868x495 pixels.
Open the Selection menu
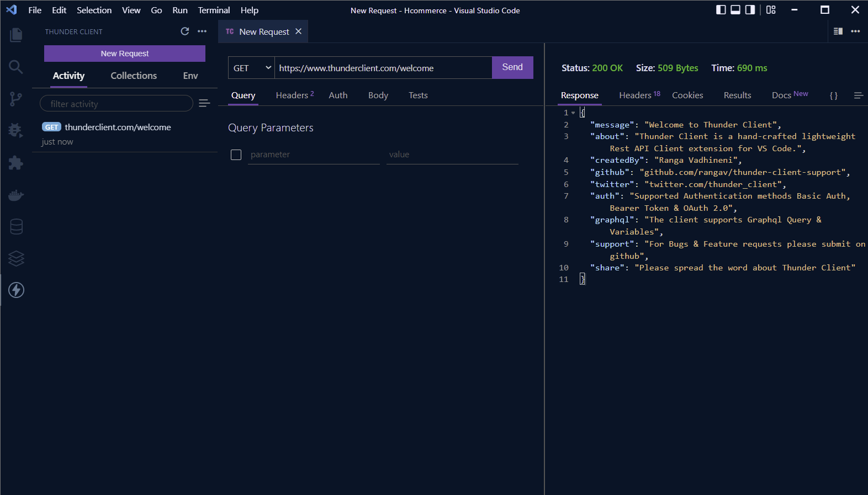94,10
